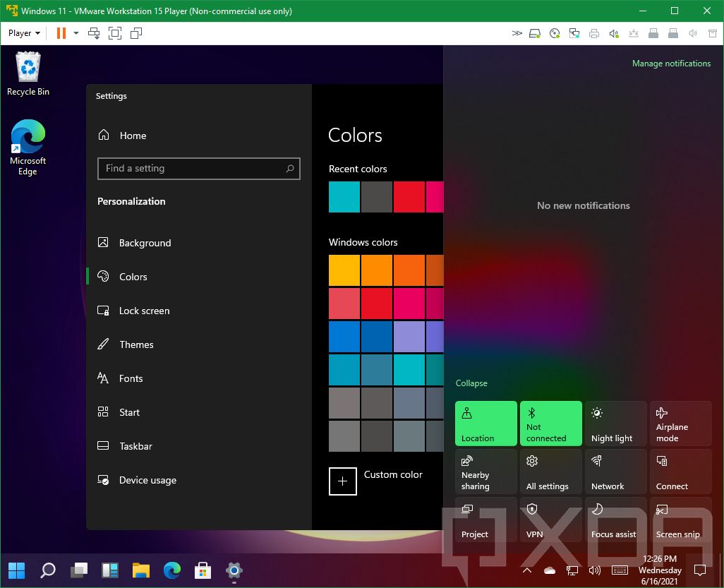Toggle Location quick action
The width and height of the screenshot is (724, 588).
tap(486, 424)
